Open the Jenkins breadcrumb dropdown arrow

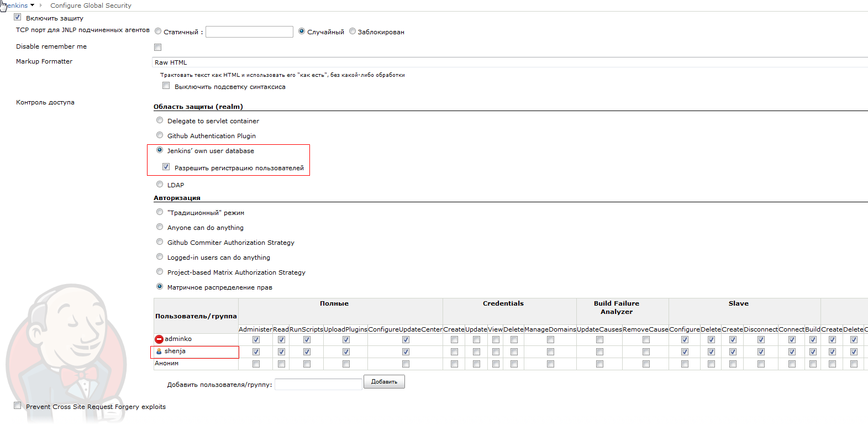coord(32,6)
